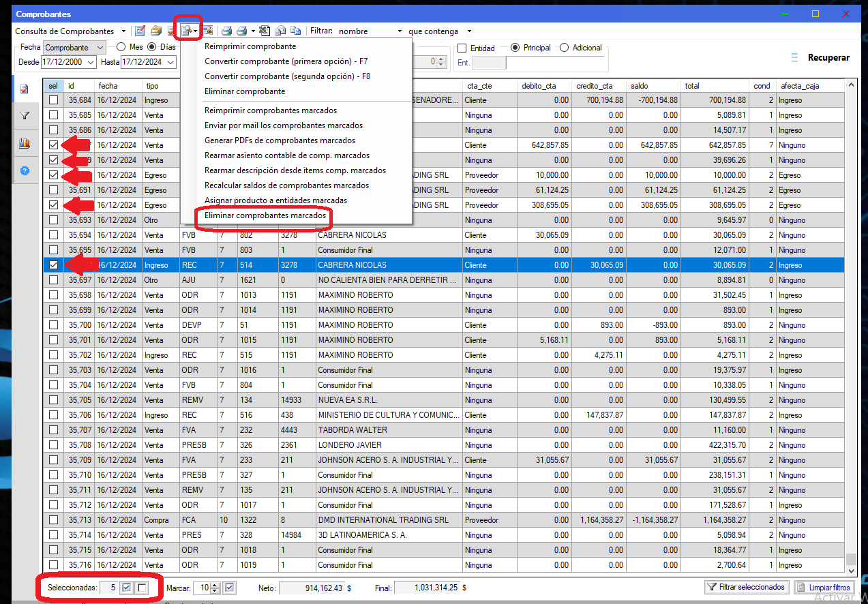Open the 'que contenga' filter dropdown
The width and height of the screenshot is (868, 604).
[469, 31]
